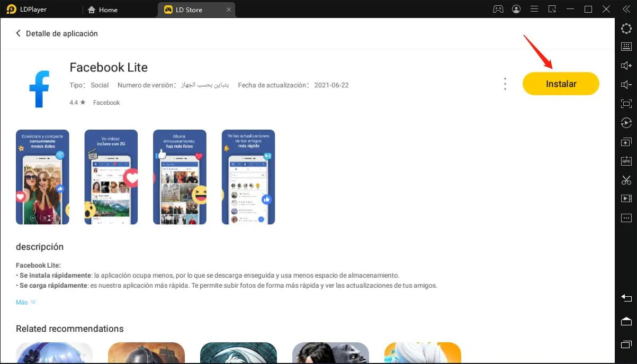
Task: Open the second related recommendation app
Action: 146,353
